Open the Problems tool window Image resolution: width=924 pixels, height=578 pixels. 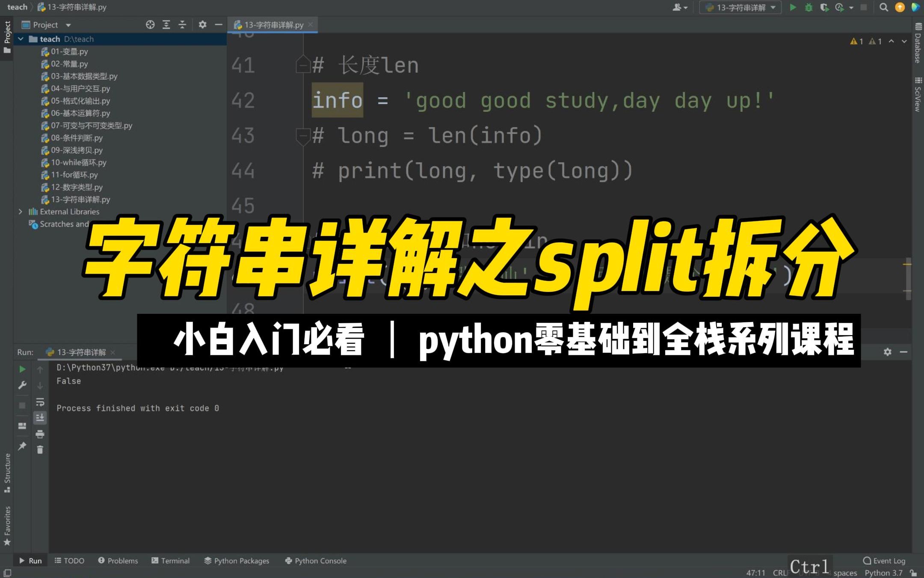coord(118,561)
